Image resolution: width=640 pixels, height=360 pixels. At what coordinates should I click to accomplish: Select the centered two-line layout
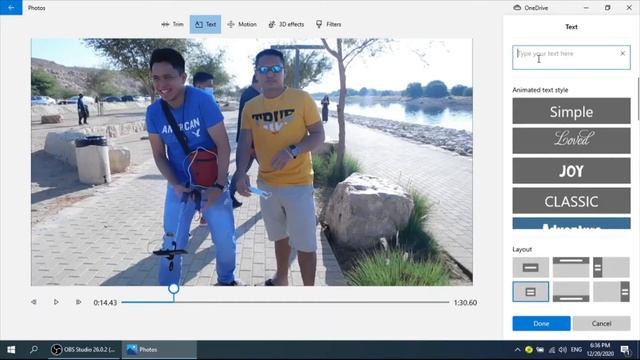click(531, 292)
